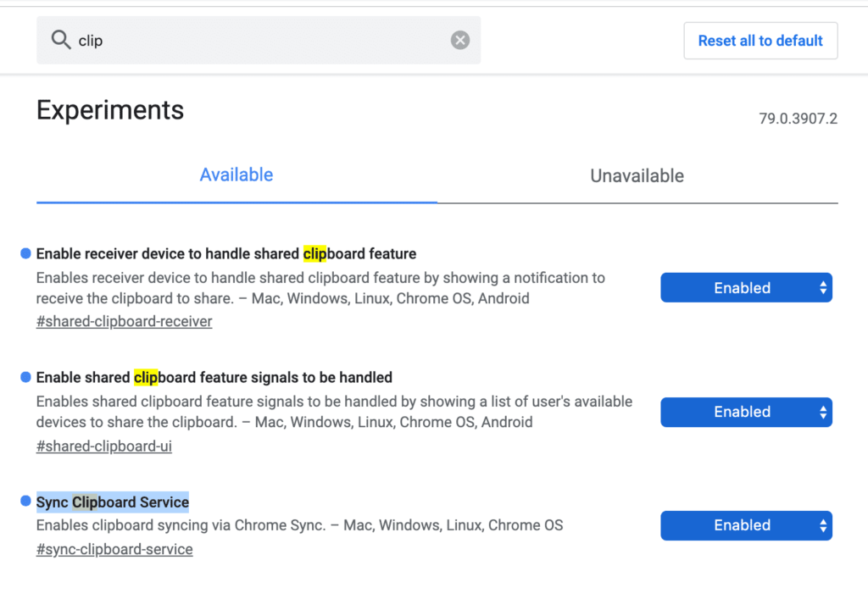Click the Experiments page heading
The width and height of the screenshot is (868, 599).
click(110, 110)
